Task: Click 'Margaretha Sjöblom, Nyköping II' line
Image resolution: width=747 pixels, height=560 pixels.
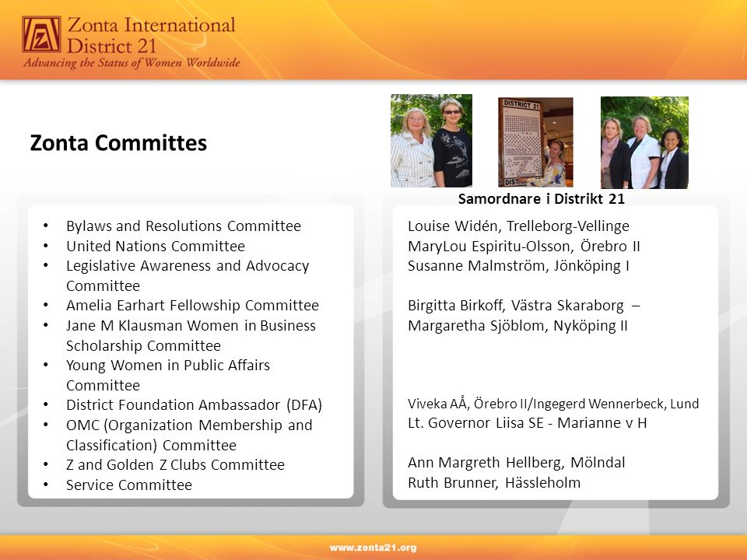Action: pyautogui.click(x=517, y=326)
